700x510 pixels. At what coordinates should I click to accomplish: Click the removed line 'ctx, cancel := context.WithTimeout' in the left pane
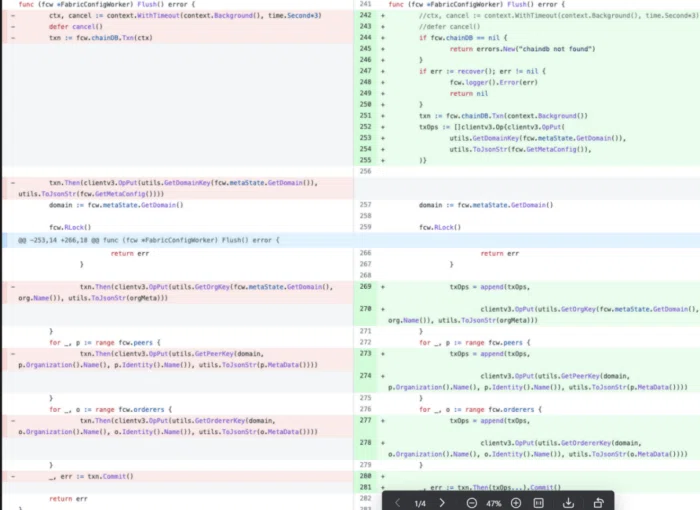click(185, 15)
